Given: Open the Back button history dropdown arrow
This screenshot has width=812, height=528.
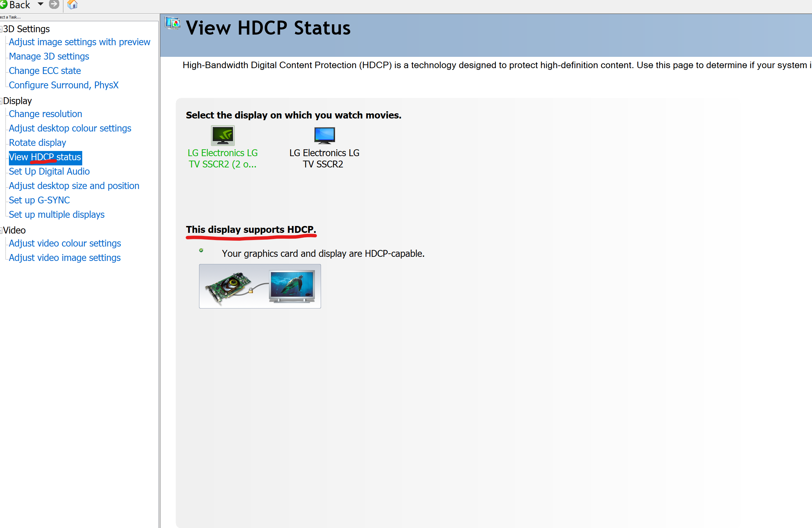Looking at the screenshot, I should [x=40, y=4].
